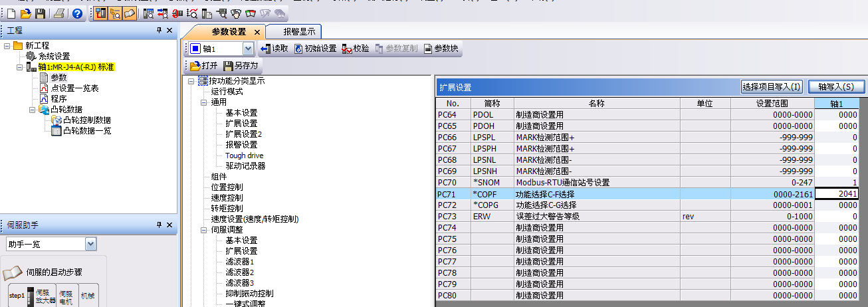Click the save floppy disk icon
The width and height of the screenshot is (868, 307).
tap(41, 13)
